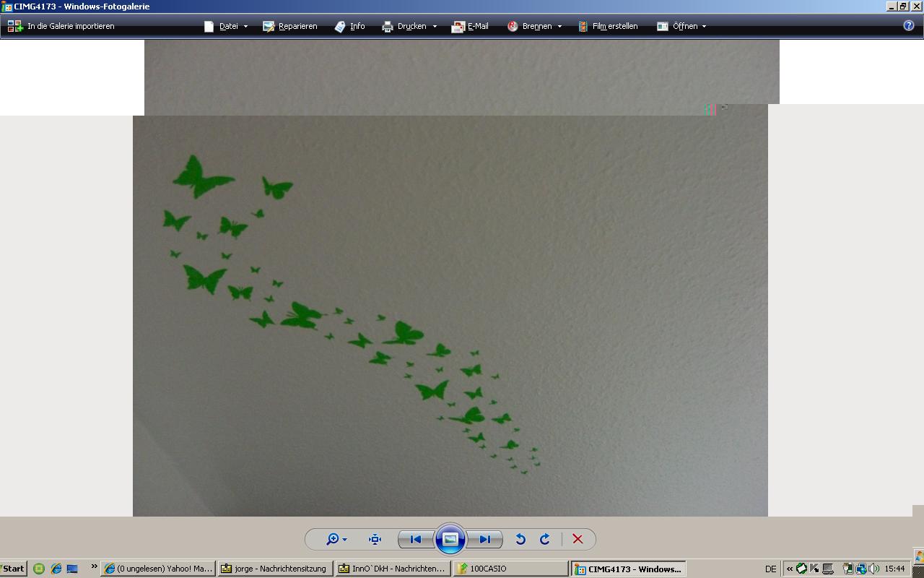924x578 pixels.
Task: Click the fit to window icon
Action: pyautogui.click(x=375, y=539)
